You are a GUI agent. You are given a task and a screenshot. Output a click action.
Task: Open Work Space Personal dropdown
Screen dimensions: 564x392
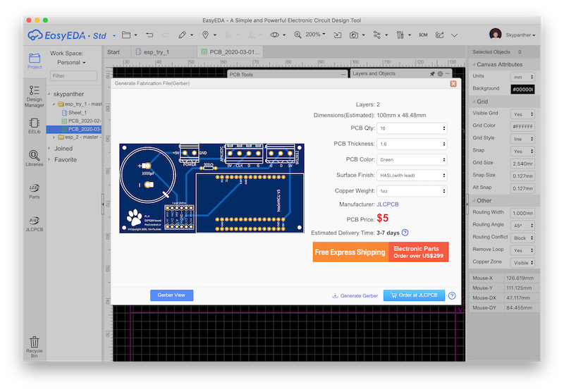[71, 63]
